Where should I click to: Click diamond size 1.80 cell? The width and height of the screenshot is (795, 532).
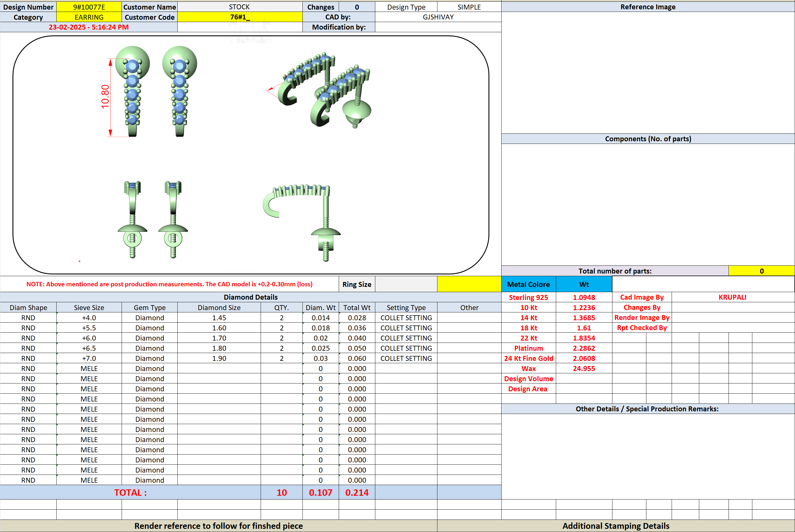[219, 348]
